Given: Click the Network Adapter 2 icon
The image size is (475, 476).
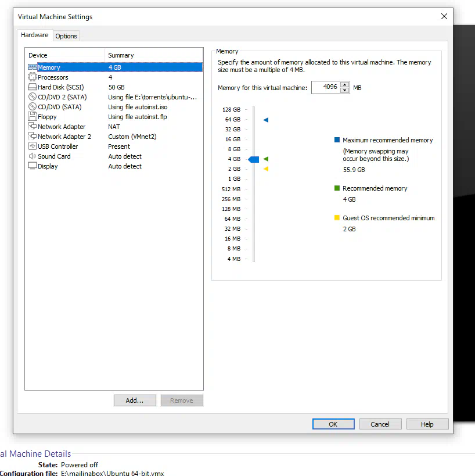Looking at the screenshot, I should 32,136.
